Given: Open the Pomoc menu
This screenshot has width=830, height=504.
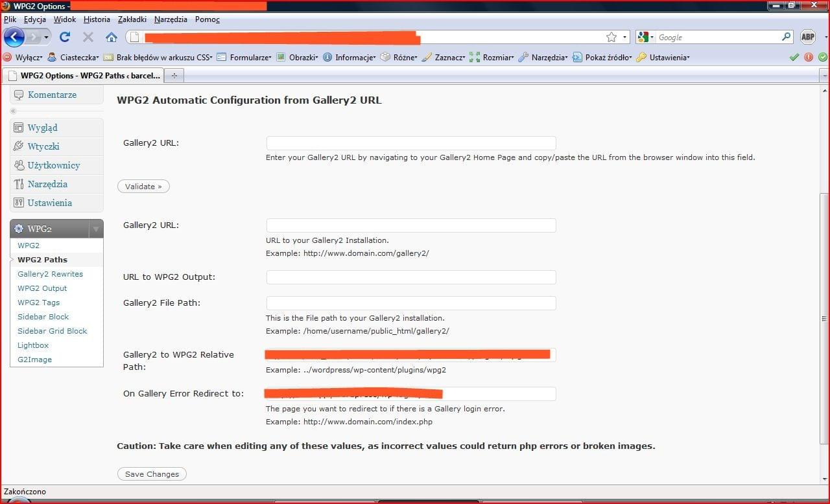Looking at the screenshot, I should pos(207,19).
